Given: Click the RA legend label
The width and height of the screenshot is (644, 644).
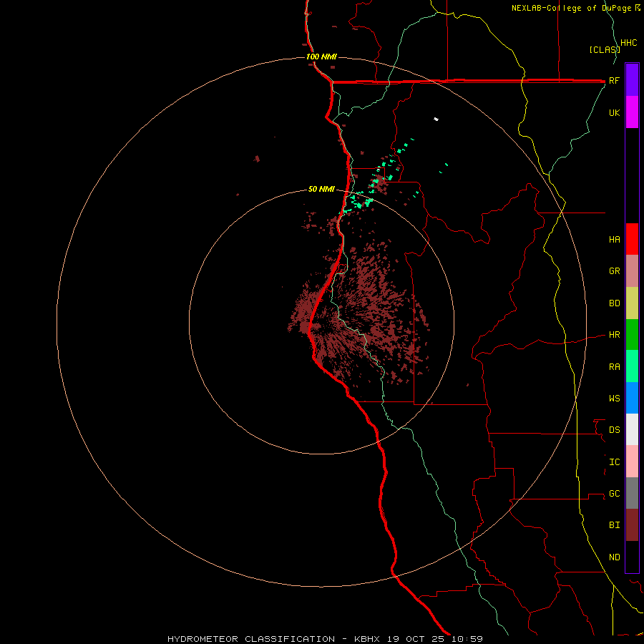Looking at the screenshot, I should click(615, 367).
